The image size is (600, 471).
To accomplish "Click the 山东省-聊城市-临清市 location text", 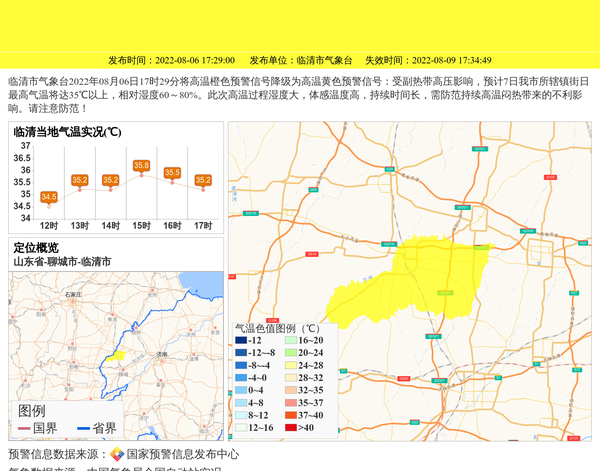I will click(x=62, y=261).
